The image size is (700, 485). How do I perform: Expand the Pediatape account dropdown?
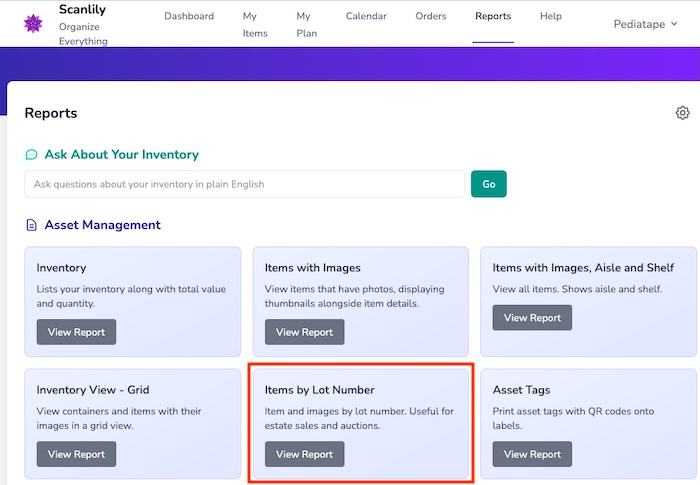645,24
